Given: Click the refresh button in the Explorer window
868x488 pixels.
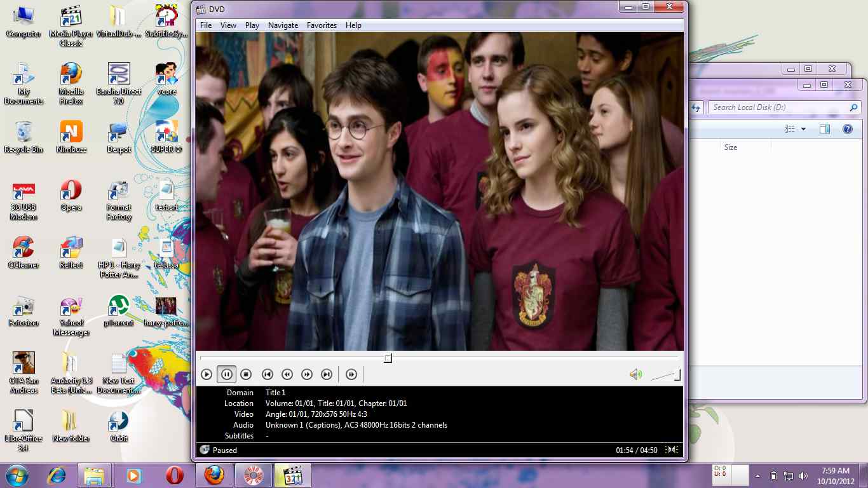Looking at the screenshot, I should pos(696,107).
